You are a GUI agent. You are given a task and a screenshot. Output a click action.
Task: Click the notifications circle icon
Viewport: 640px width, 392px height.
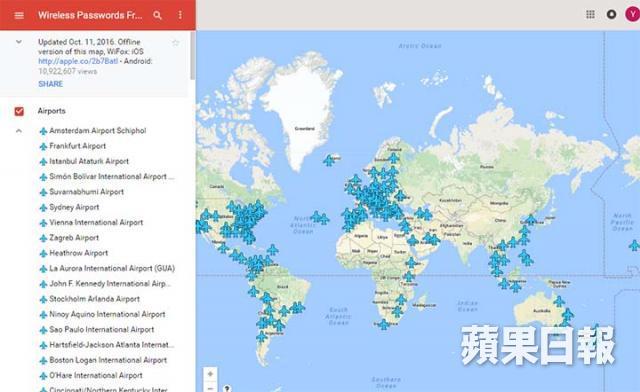[611, 15]
